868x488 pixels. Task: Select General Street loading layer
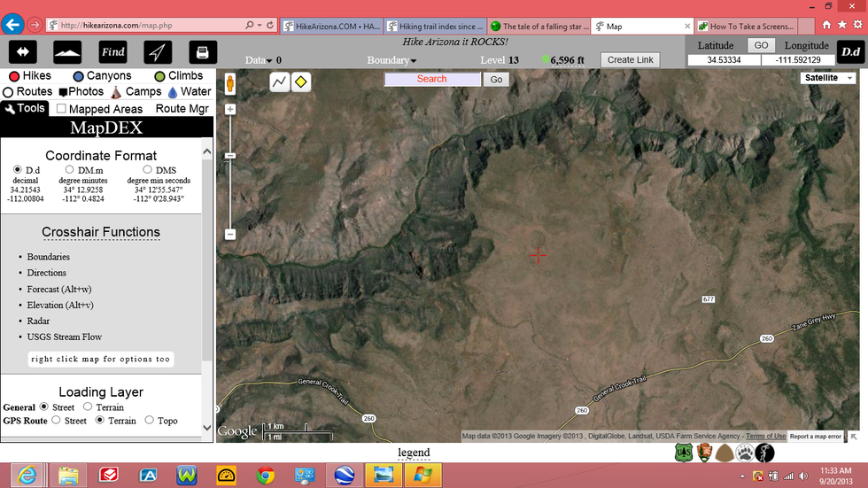(x=43, y=407)
